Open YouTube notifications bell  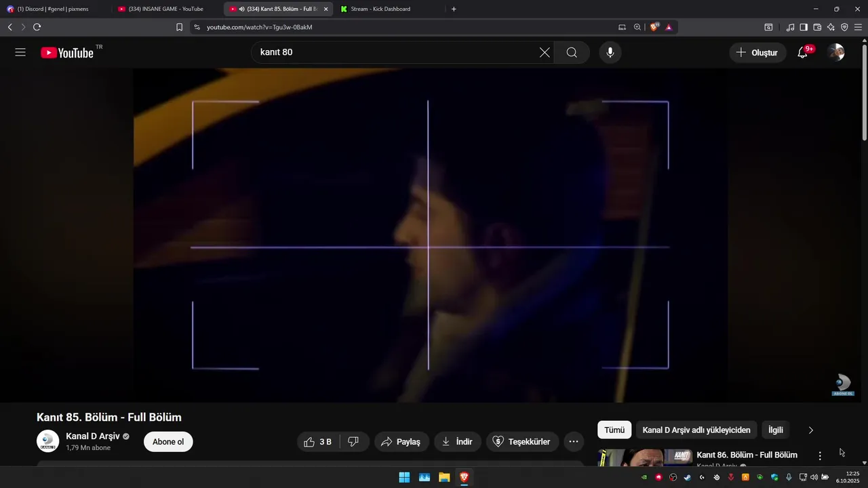803,52
